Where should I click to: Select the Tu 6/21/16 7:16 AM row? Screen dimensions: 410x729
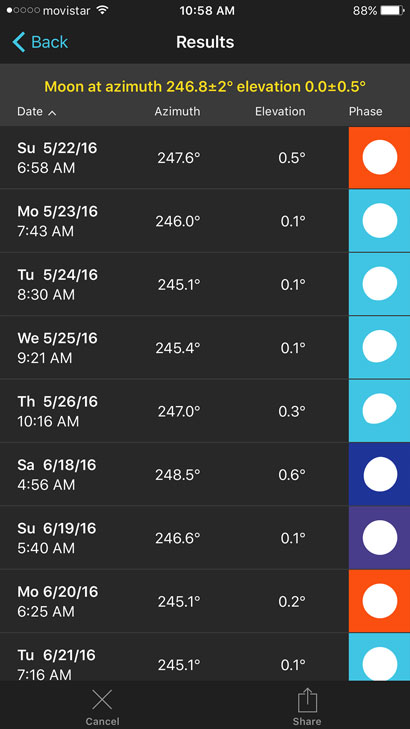point(205,657)
